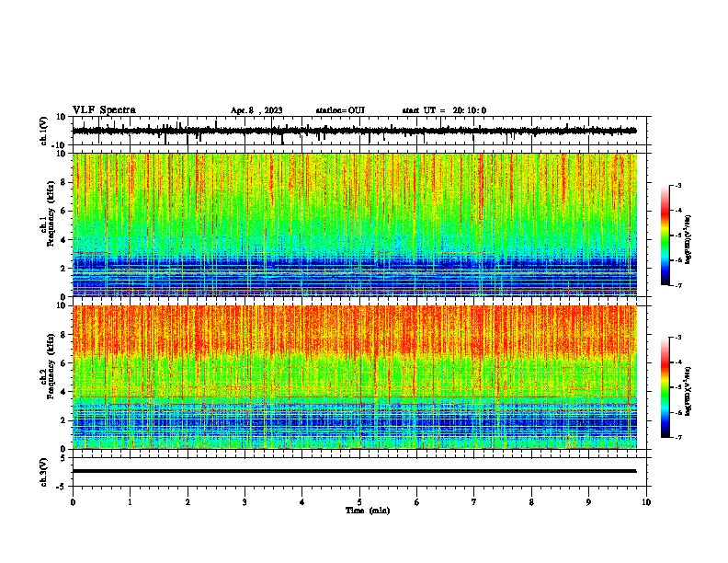Click the ch.2 frequency axis '6' tick label
Image resolution: width=728 pixels, height=563 pixels.
63,362
